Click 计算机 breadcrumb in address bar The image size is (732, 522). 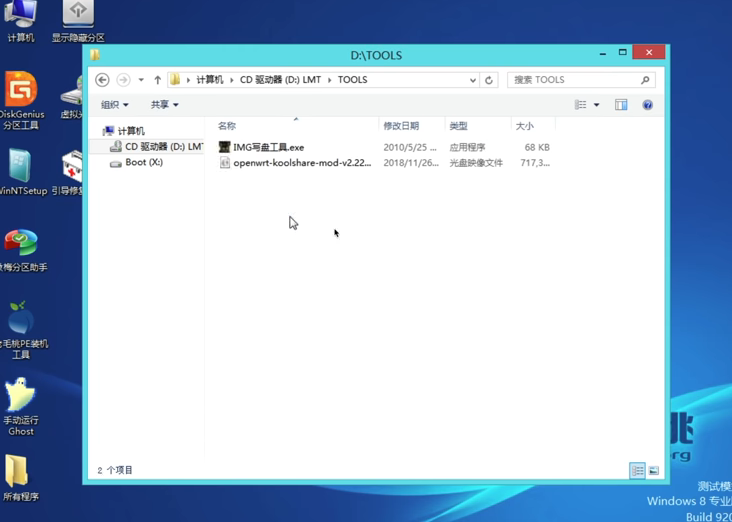[210, 80]
